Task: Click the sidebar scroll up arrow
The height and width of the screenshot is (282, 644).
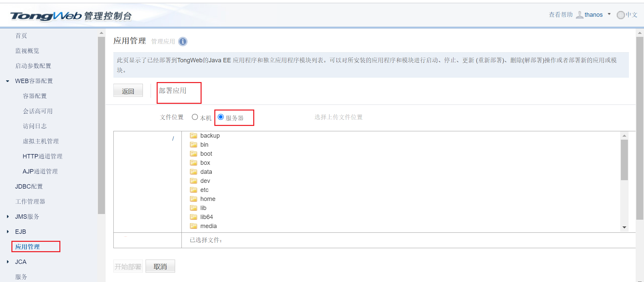Action: (101, 33)
